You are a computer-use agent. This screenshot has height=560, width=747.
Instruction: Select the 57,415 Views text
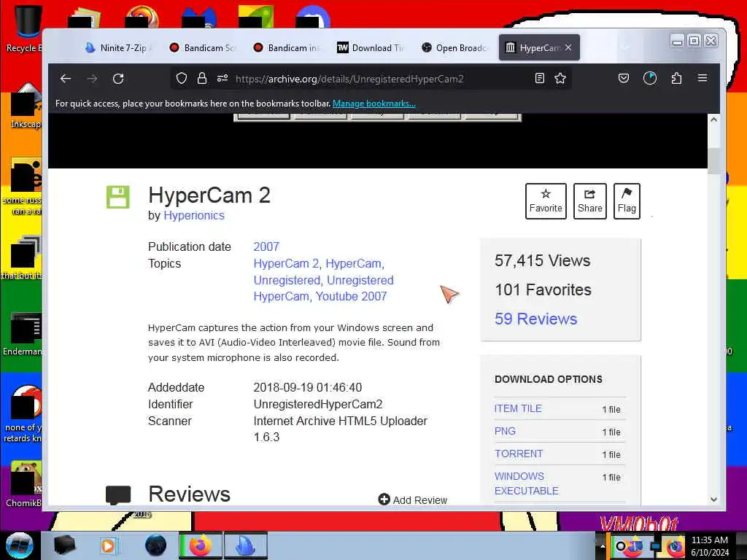(542, 260)
